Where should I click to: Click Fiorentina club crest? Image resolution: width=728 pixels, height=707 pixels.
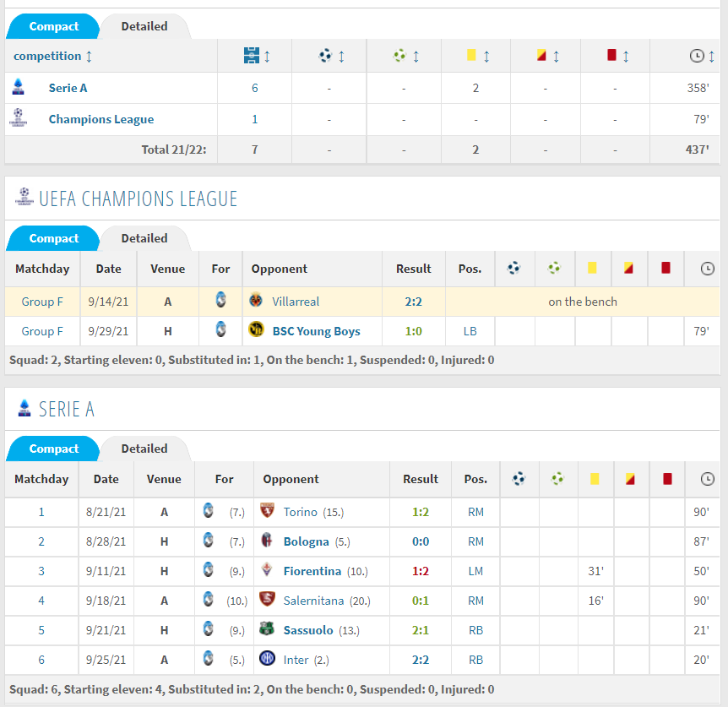(267, 569)
